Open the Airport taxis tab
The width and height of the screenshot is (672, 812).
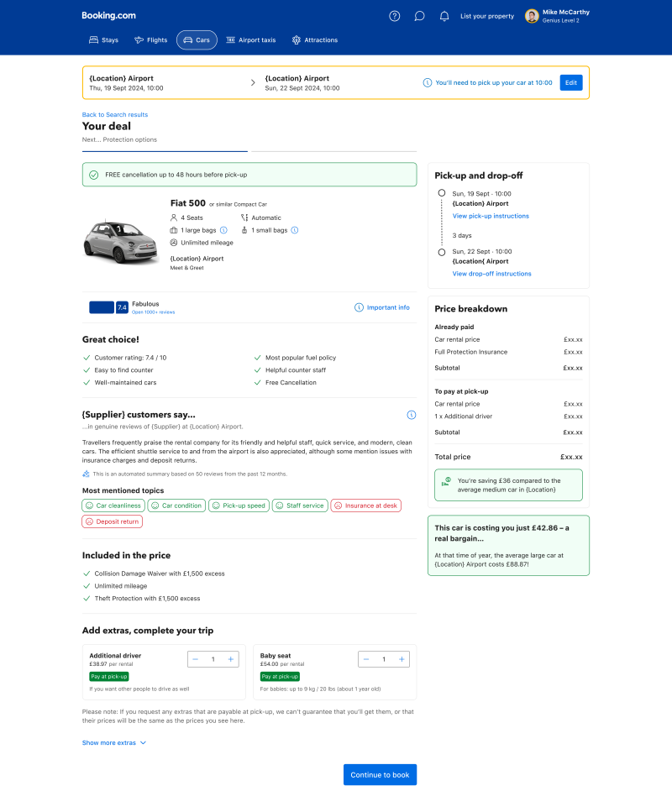point(251,39)
